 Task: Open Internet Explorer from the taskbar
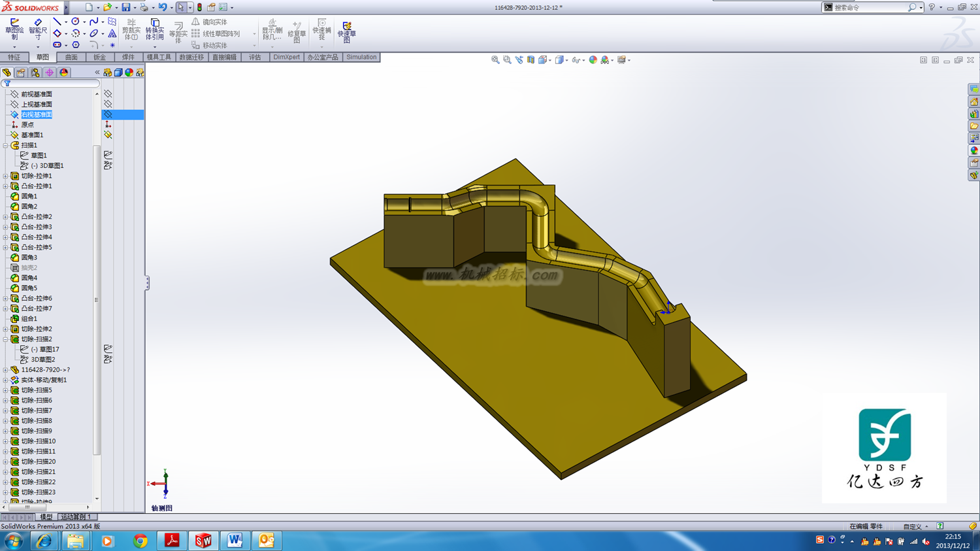44,541
